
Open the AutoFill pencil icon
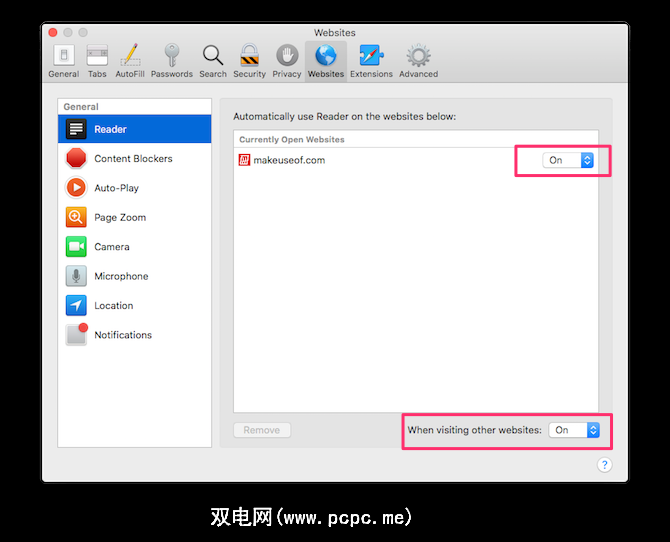(130, 56)
